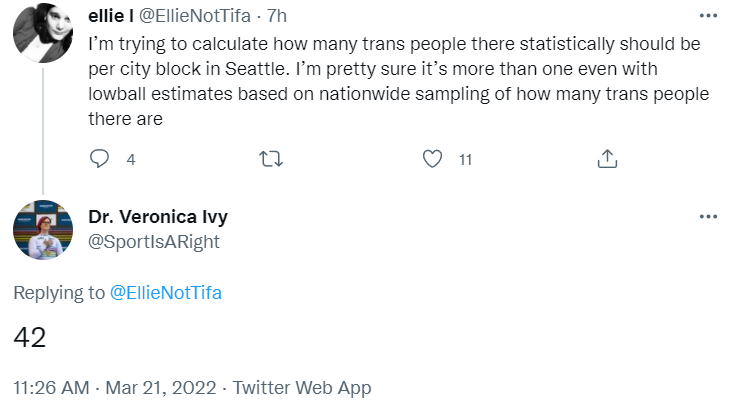
Task: Open Dr. Veronica Ivy's profile picture
Action: click(x=43, y=230)
